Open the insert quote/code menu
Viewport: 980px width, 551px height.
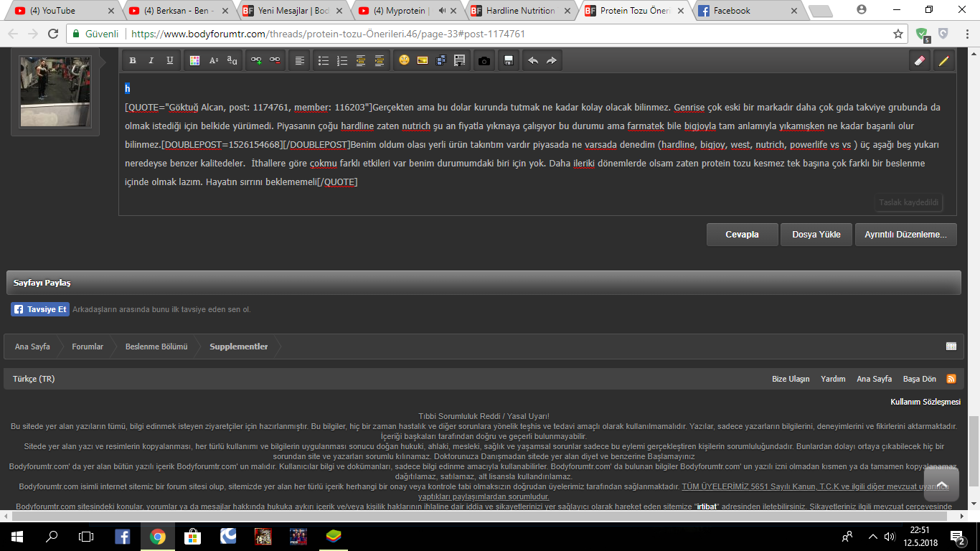coord(460,61)
